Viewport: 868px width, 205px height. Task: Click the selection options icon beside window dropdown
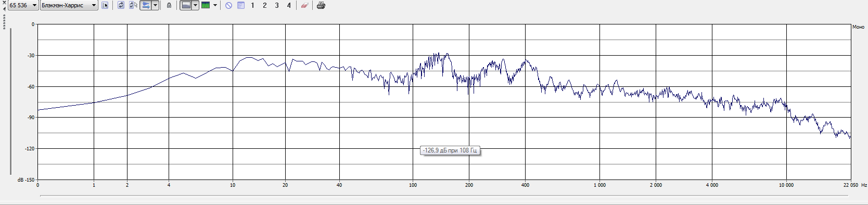pyautogui.click(x=105, y=5)
